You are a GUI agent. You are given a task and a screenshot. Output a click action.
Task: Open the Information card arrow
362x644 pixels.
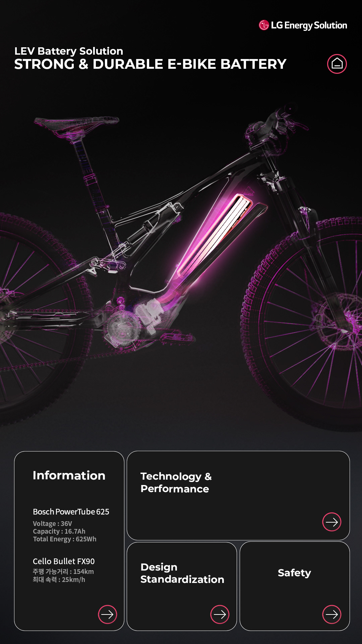tap(108, 614)
